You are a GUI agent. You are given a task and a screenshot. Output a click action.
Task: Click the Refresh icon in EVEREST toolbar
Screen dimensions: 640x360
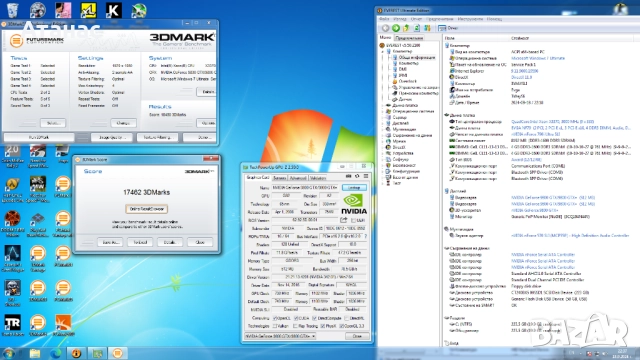[x=417, y=28]
